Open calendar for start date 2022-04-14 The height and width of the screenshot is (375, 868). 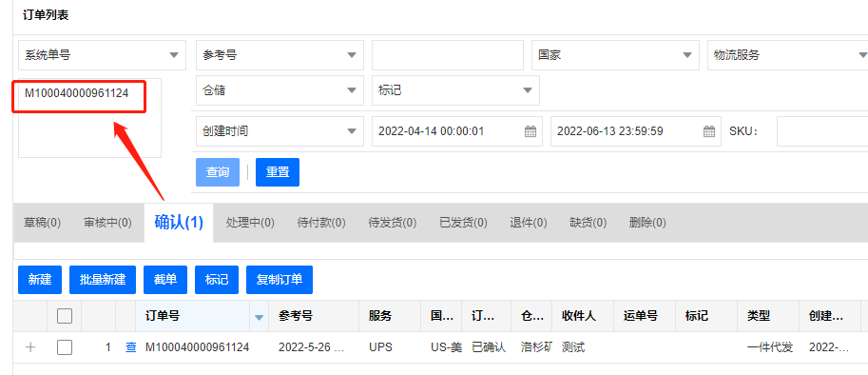(530, 132)
